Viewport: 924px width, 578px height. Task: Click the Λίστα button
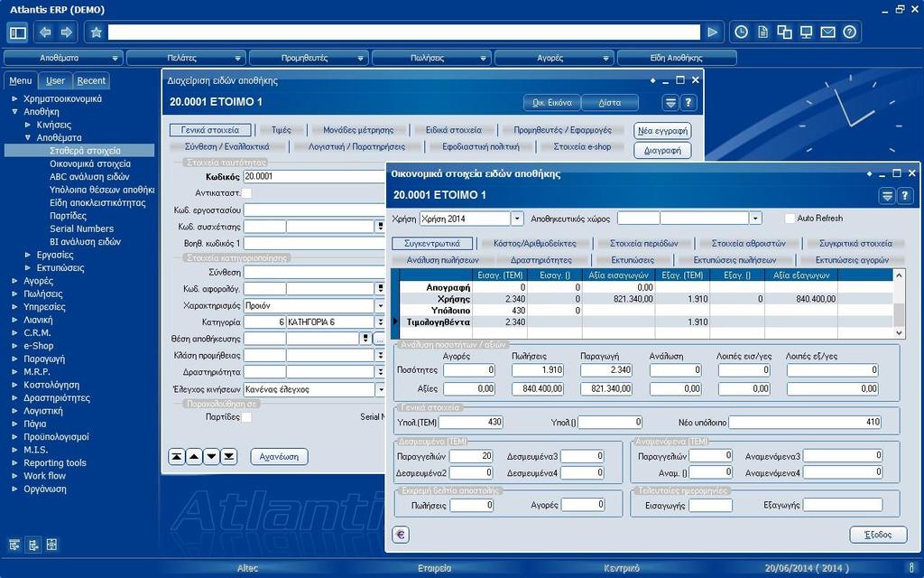[x=609, y=103]
